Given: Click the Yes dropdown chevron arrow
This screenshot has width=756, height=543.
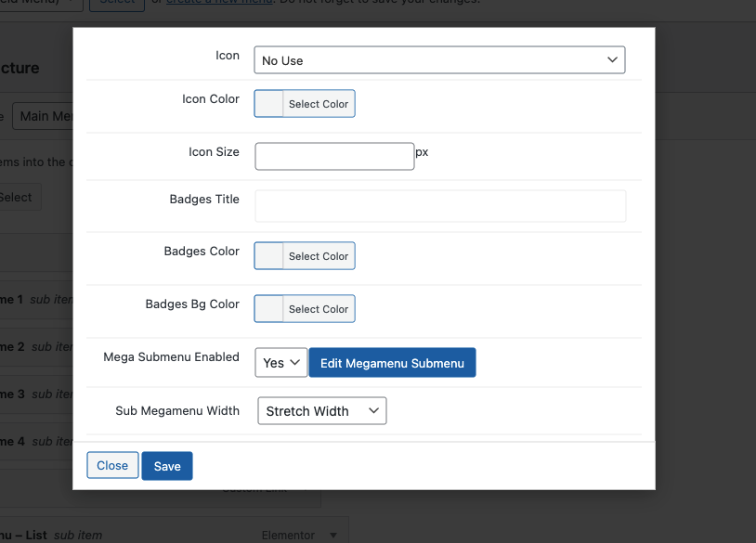Looking at the screenshot, I should click(295, 363).
